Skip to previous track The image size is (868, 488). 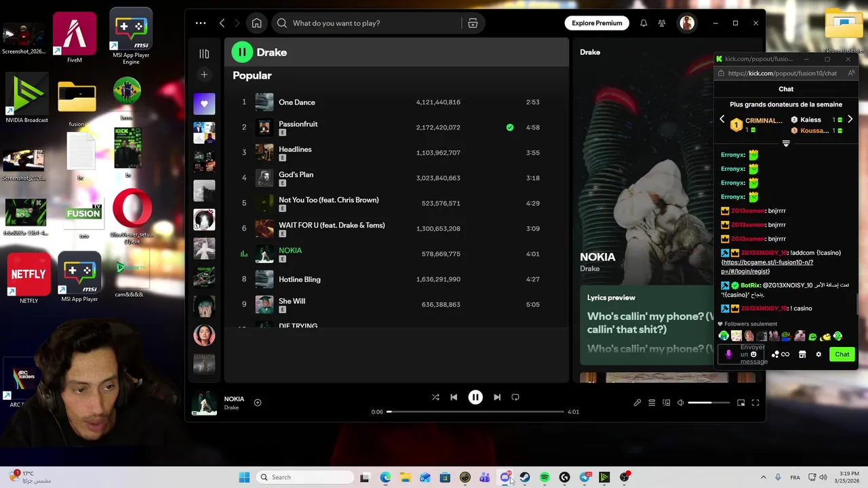click(x=454, y=397)
